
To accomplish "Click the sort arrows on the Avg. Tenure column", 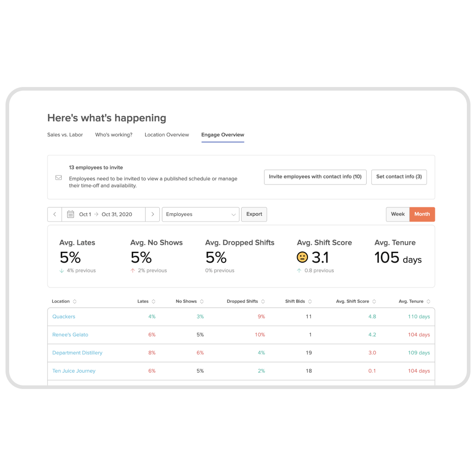I will click(x=428, y=301).
